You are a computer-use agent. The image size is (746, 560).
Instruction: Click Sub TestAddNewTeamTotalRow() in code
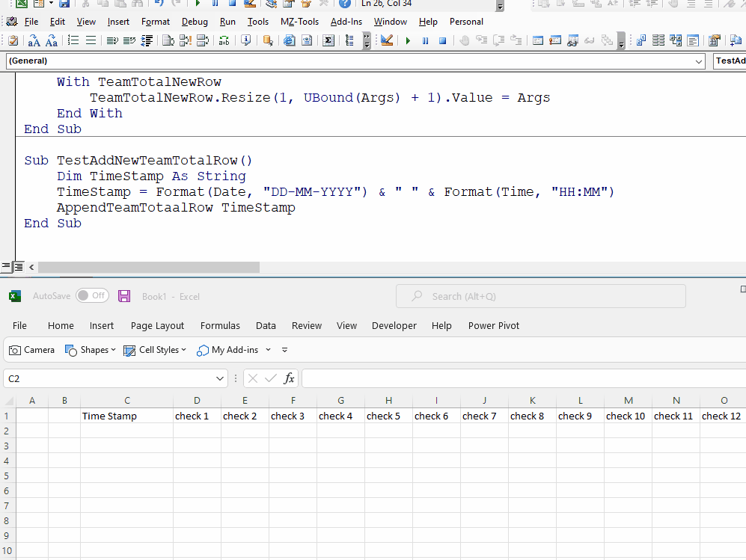click(x=138, y=161)
